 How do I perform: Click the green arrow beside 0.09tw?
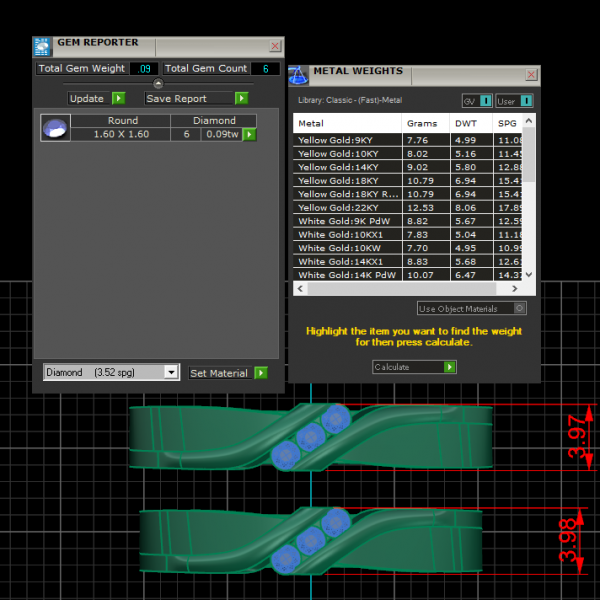249,134
